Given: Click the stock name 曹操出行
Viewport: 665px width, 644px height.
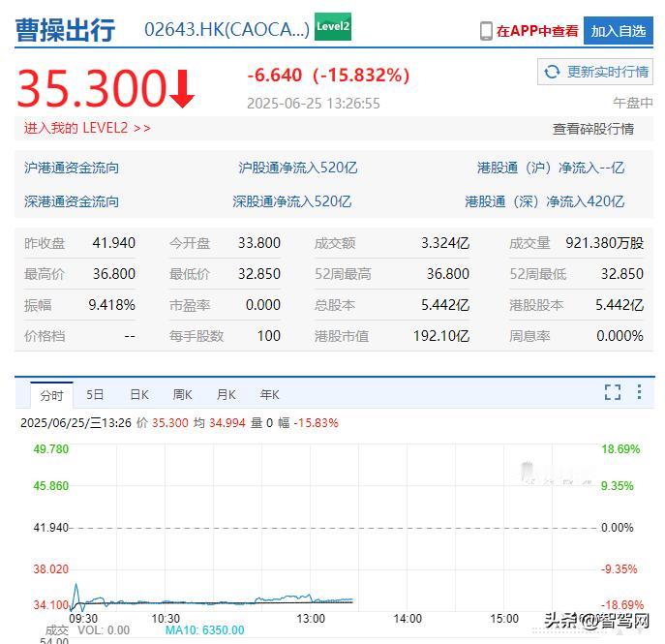Looking at the screenshot, I should click(65, 30).
